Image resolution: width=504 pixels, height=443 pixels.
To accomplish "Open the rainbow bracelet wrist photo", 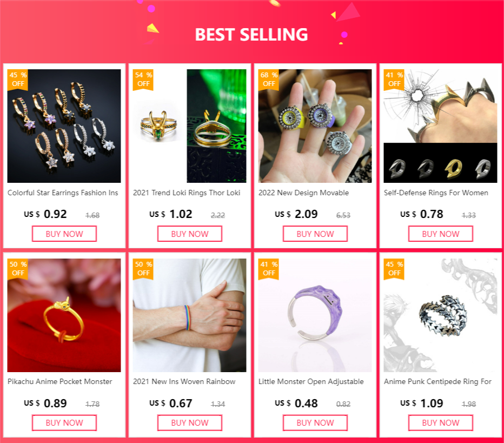I will pos(190,315).
